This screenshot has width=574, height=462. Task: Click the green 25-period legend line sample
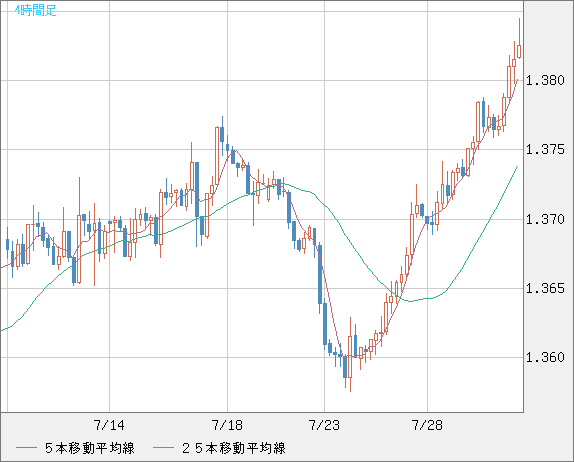point(163,448)
